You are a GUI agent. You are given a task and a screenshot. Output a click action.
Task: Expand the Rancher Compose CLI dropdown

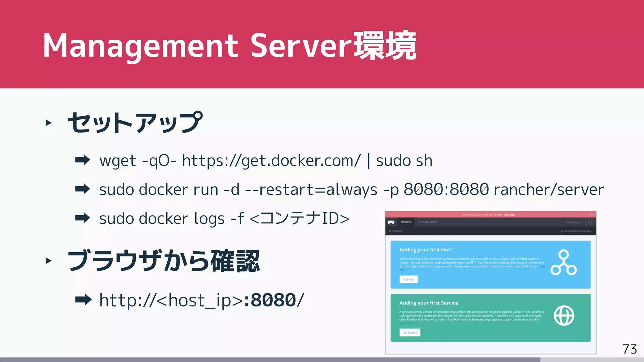[x=576, y=231]
